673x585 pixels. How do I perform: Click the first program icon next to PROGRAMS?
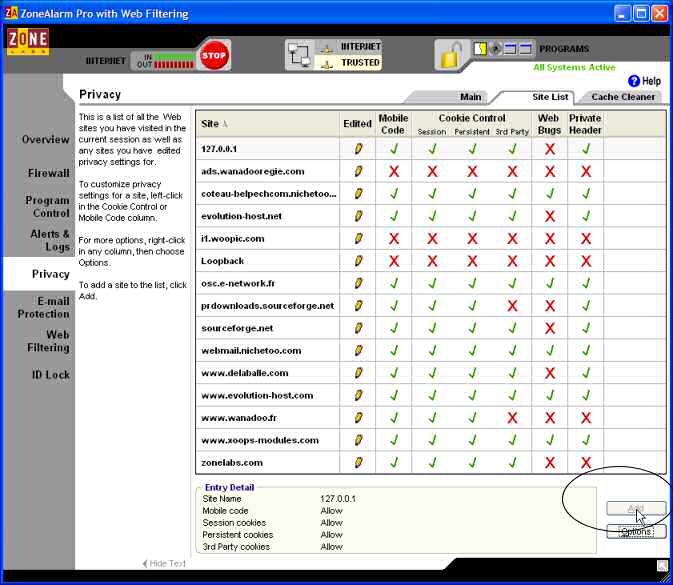(x=480, y=48)
